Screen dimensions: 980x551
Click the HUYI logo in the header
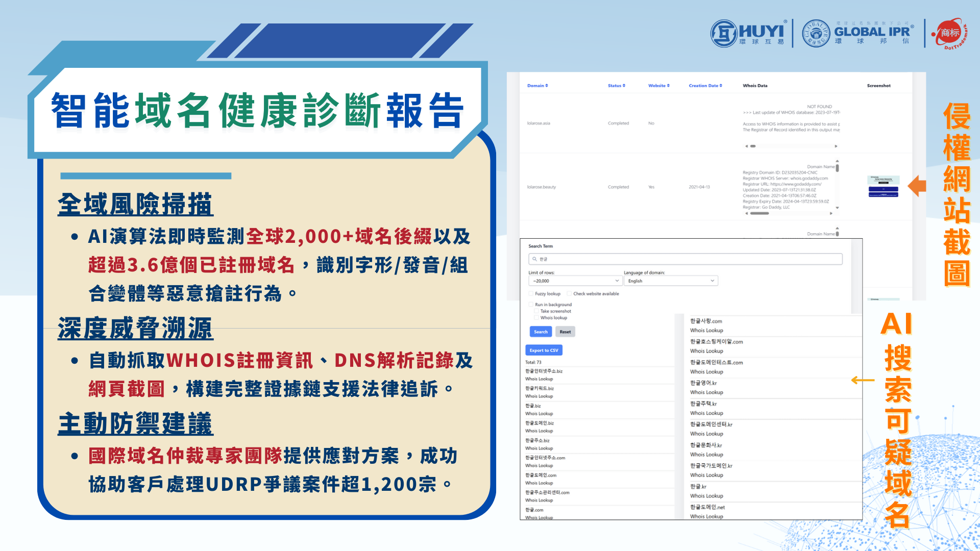pos(748,33)
